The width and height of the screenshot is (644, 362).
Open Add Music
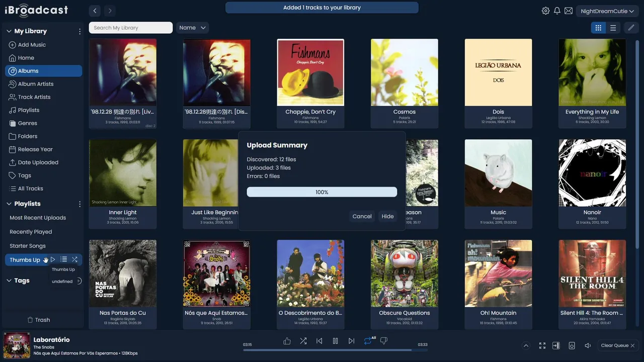(32, 45)
